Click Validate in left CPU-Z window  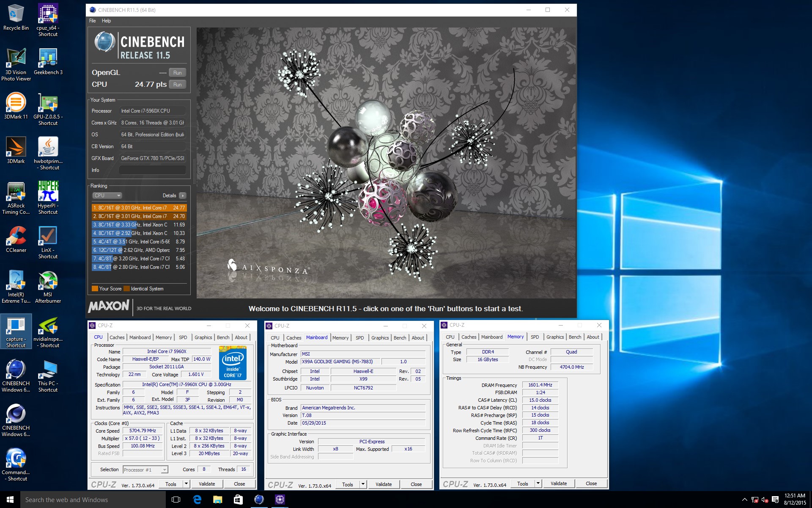[x=207, y=484]
